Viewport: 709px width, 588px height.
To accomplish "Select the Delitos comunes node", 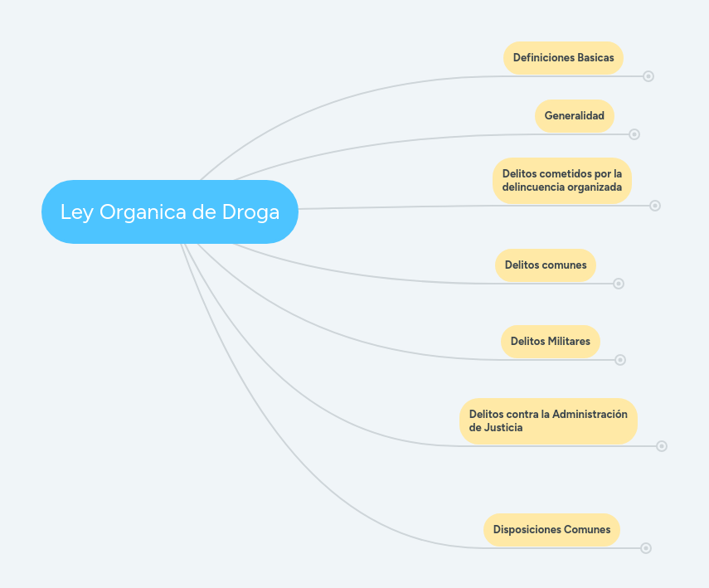I will pyautogui.click(x=545, y=265).
